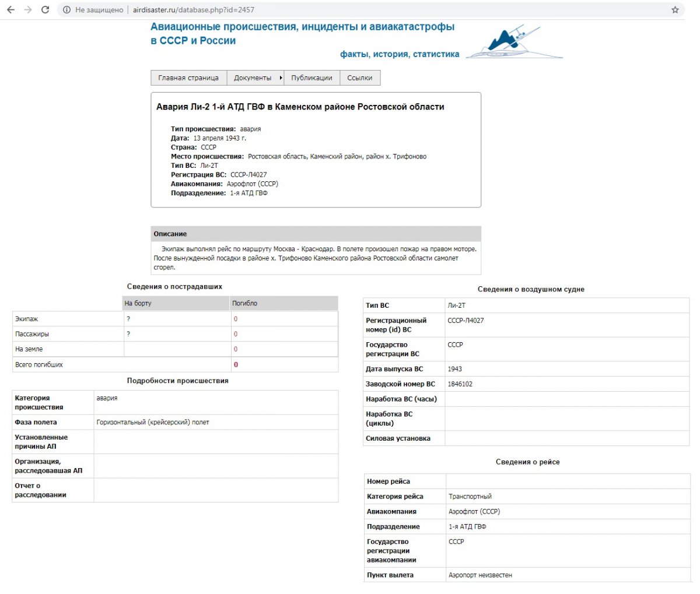This screenshot has height=594, width=700.
Task: Open the Главная страница menu item
Action: 188,78
